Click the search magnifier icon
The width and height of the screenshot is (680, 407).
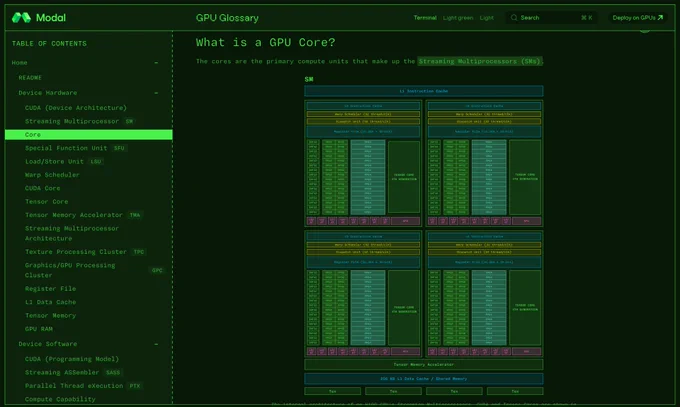[x=514, y=18]
